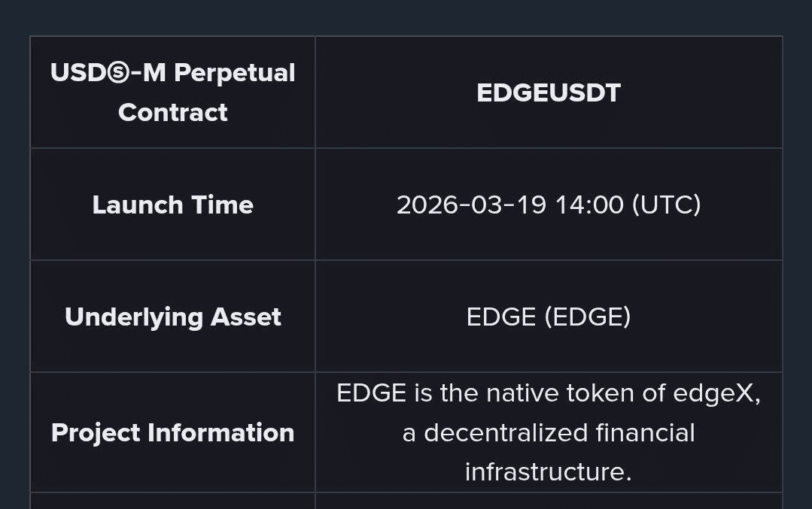Click the word Contract in the header cell

click(x=172, y=112)
